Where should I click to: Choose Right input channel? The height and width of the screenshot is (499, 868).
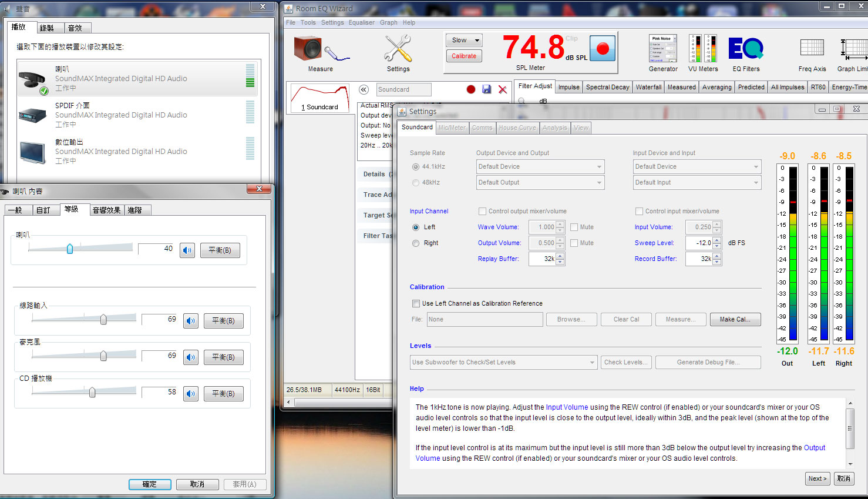pos(416,243)
